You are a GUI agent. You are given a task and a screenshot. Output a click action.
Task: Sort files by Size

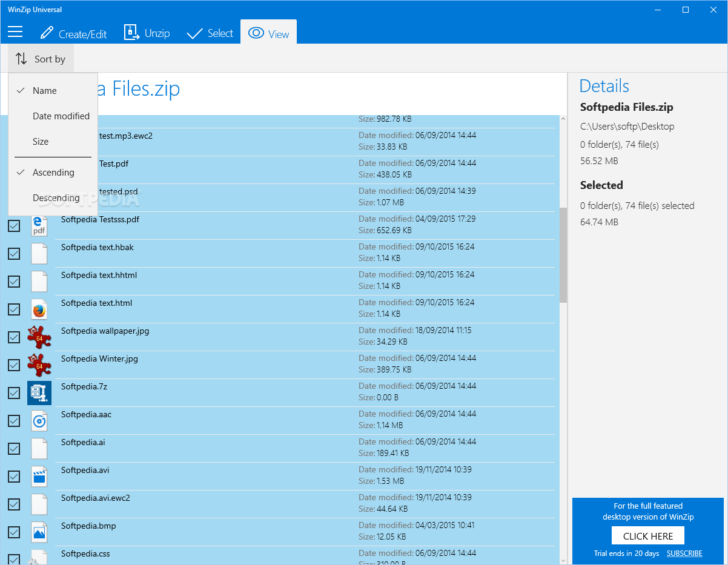pyautogui.click(x=53, y=141)
